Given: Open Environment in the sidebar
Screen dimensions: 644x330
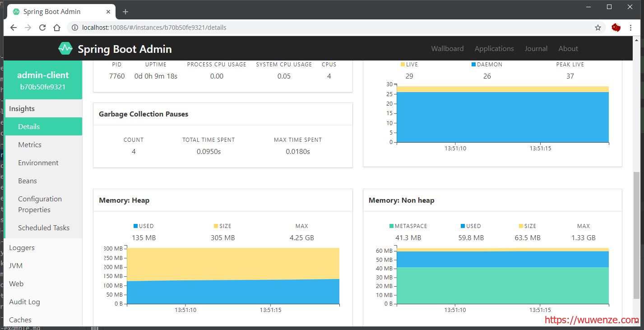Looking at the screenshot, I should coord(44,163).
